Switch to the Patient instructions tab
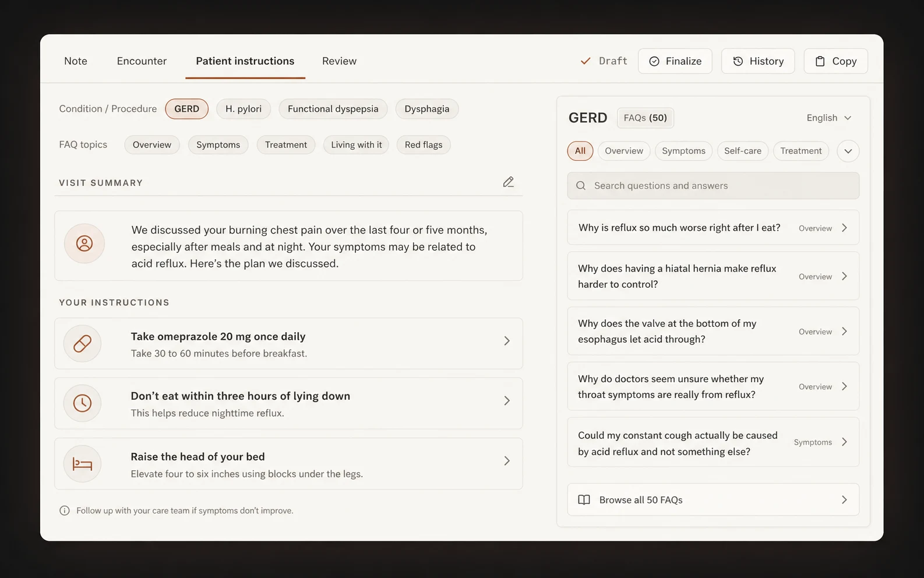The width and height of the screenshot is (924, 578). 245,61
